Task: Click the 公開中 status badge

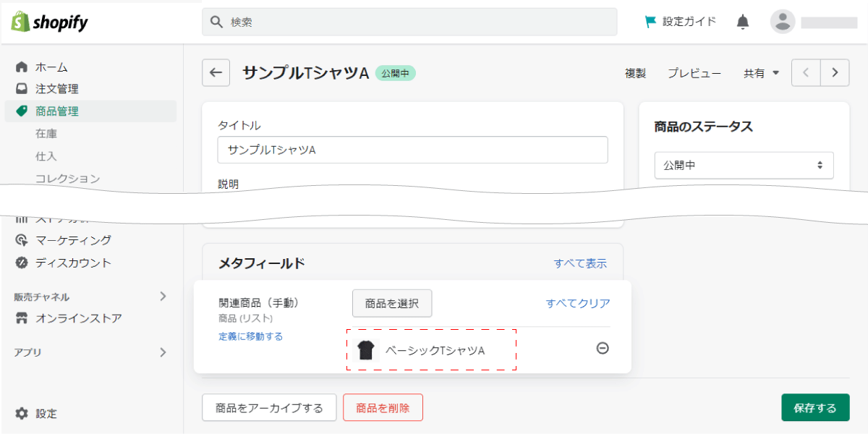Action: coord(395,73)
